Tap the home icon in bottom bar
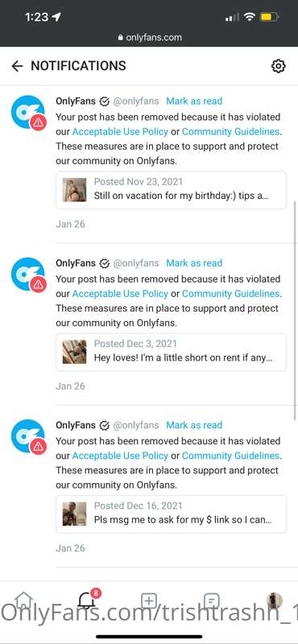The width and height of the screenshot is (298, 644). [x=23, y=601]
